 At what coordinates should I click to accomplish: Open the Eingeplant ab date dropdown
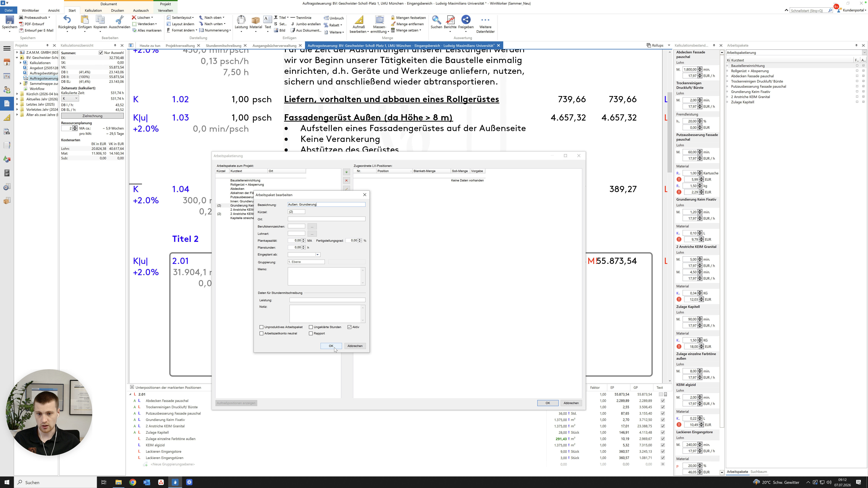[317, 255]
